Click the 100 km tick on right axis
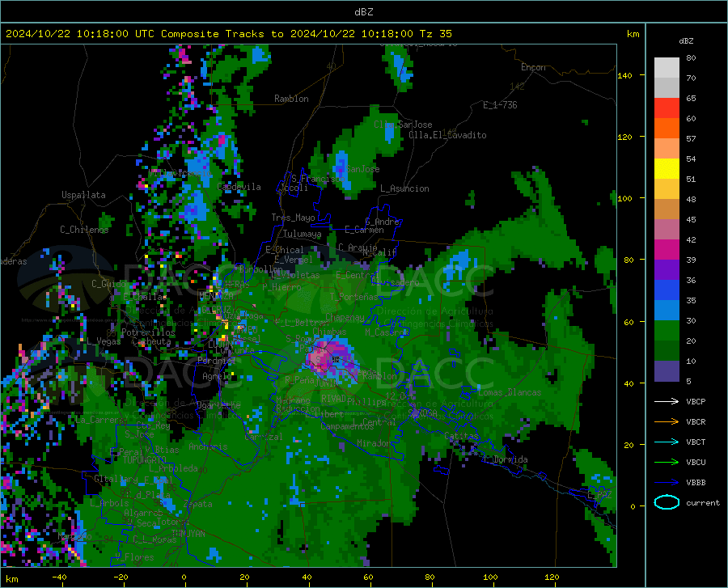Image resolution: width=728 pixels, height=588 pixels. coord(624,198)
